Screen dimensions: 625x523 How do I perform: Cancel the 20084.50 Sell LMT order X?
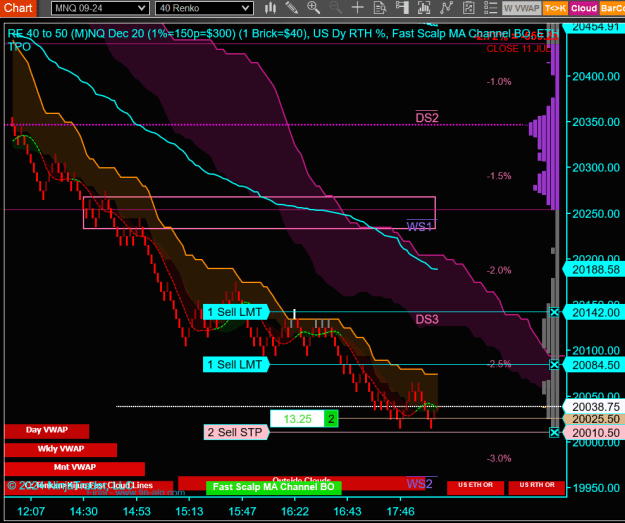pos(554,364)
